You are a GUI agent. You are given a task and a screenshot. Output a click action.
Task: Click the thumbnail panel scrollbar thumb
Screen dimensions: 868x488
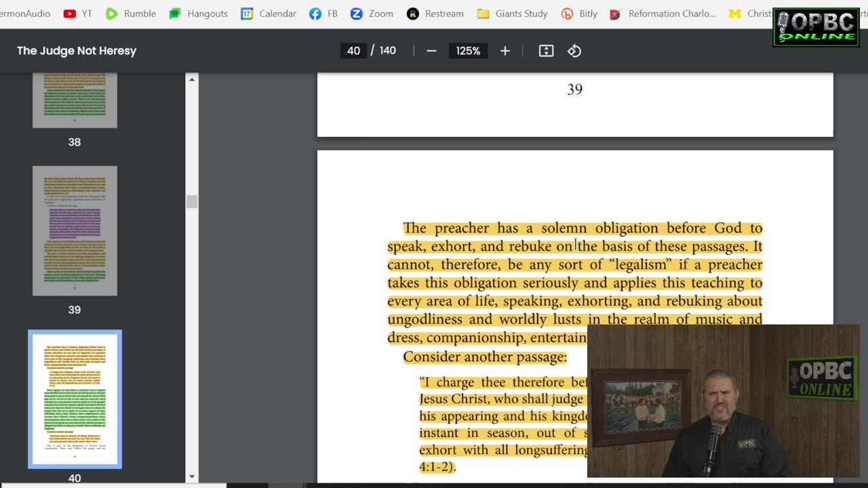click(x=192, y=201)
